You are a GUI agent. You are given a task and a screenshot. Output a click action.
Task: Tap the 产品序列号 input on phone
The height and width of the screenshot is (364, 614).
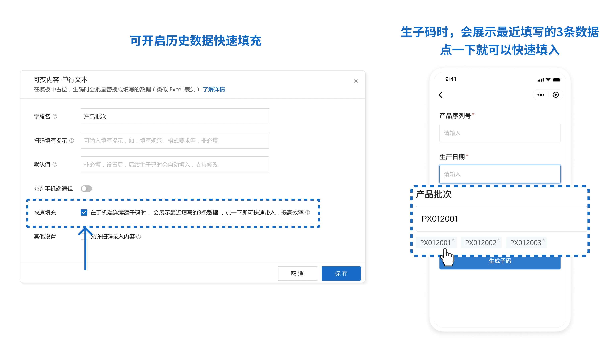500,133
